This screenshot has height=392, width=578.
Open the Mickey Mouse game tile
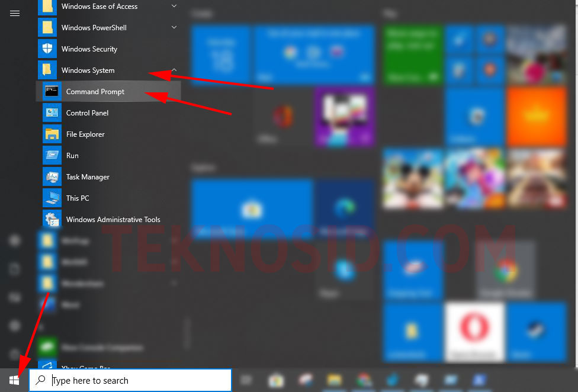[x=413, y=179]
